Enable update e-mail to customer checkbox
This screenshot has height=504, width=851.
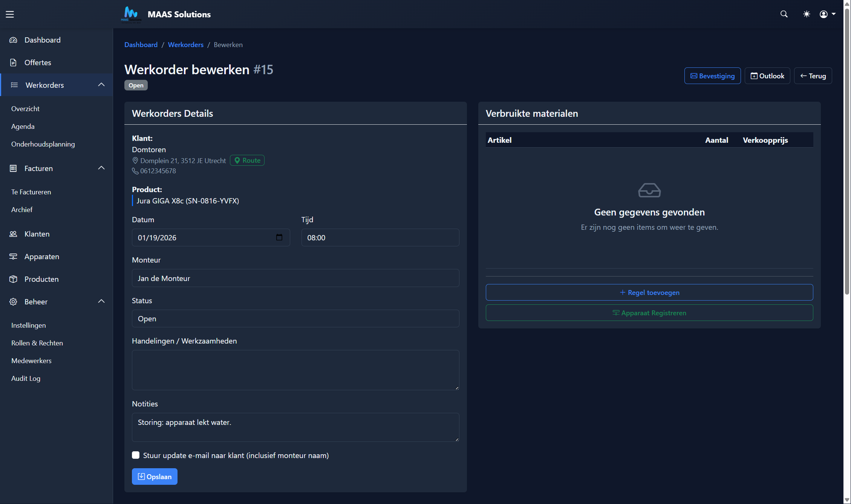pyautogui.click(x=136, y=455)
